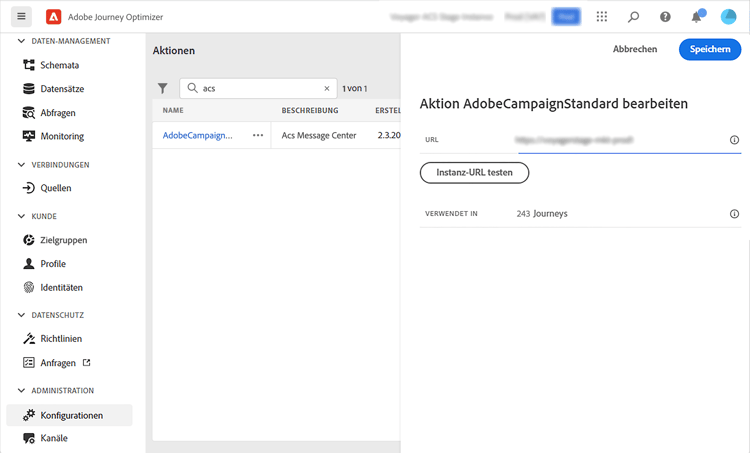Click the Identitäten fingerprint icon

pyautogui.click(x=29, y=287)
